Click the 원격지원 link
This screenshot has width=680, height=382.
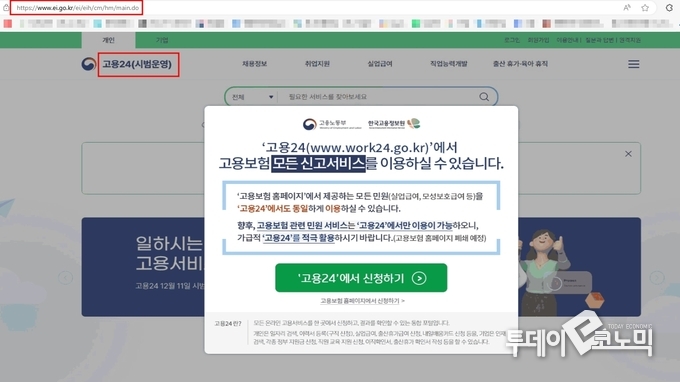click(630, 40)
